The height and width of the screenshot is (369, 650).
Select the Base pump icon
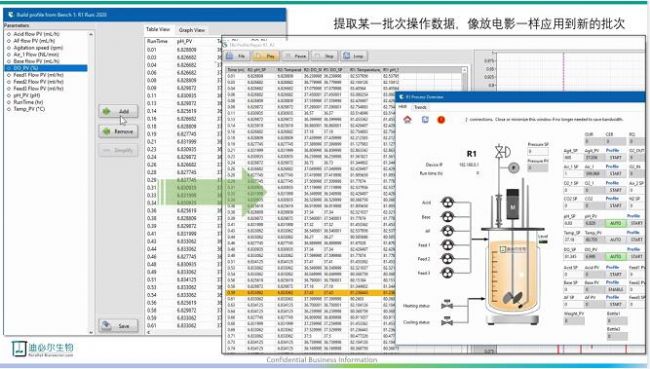tap(447, 216)
